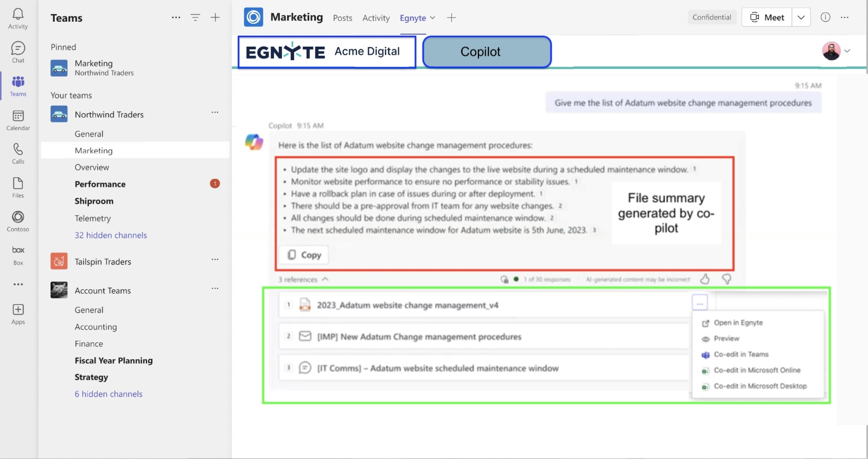This screenshot has height=459, width=868.
Task: Open Calls in the sidebar
Action: 18,153
